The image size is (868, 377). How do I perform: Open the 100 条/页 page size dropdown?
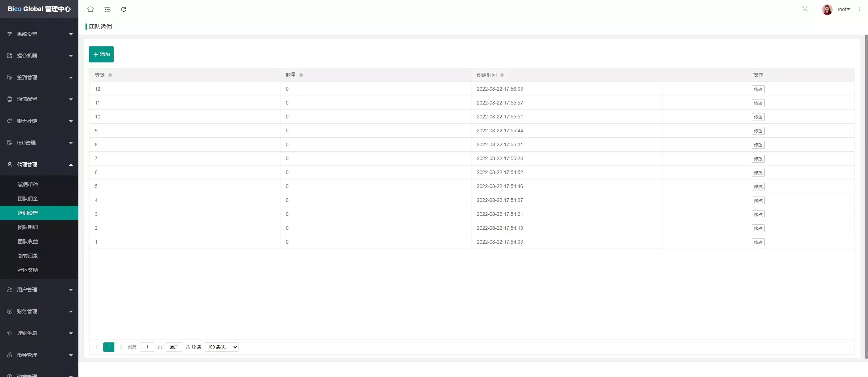(222, 347)
